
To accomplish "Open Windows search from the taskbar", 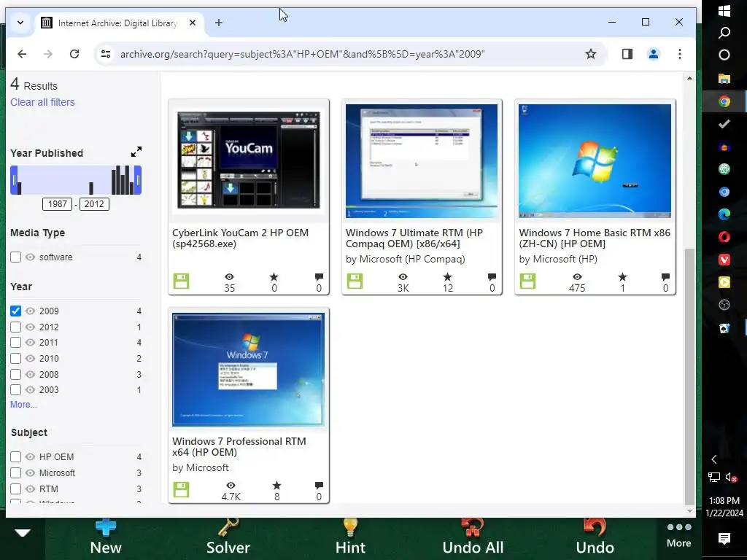I will 724,32.
